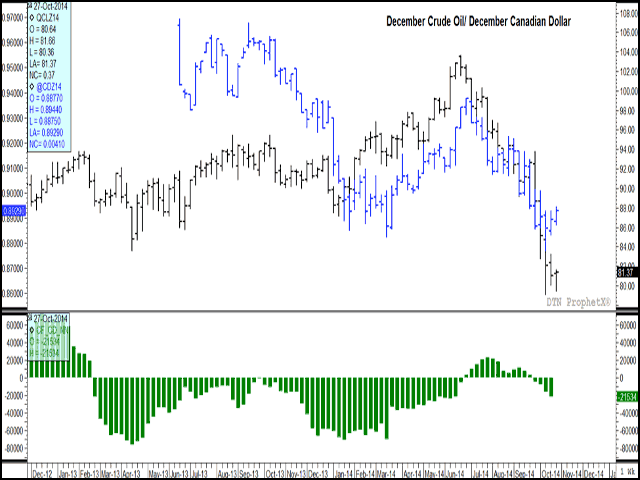Click the L = 0.88750 value

(x=45, y=121)
